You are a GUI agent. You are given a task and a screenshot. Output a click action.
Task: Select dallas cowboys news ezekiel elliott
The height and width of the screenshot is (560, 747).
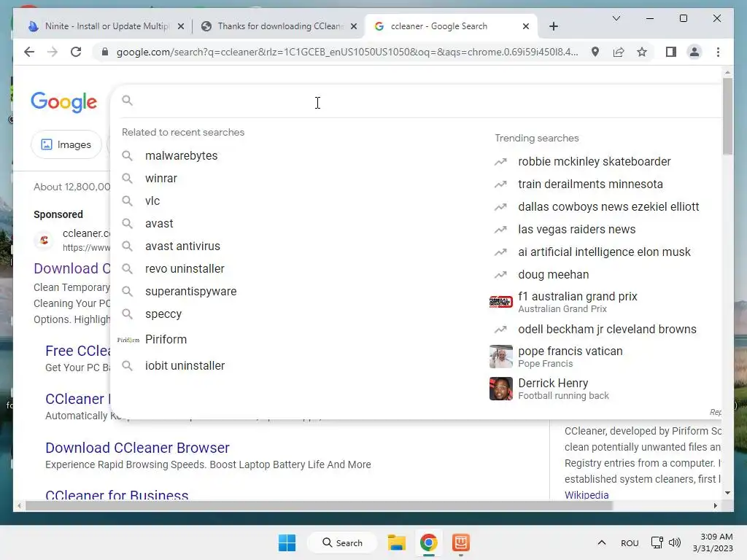tap(608, 206)
